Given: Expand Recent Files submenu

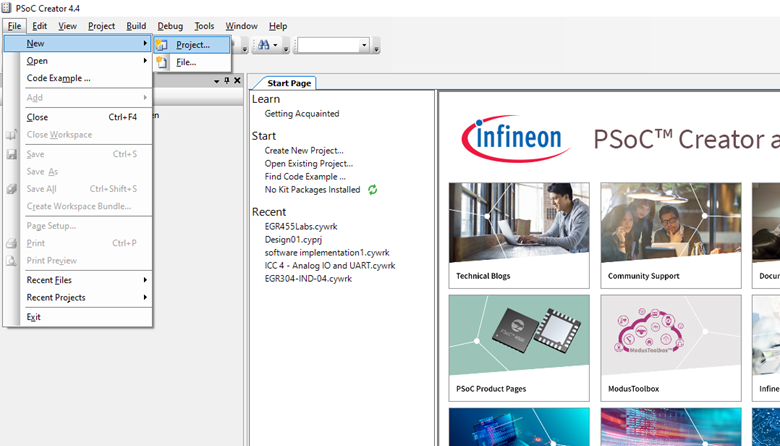Looking at the screenshot, I should (x=78, y=280).
